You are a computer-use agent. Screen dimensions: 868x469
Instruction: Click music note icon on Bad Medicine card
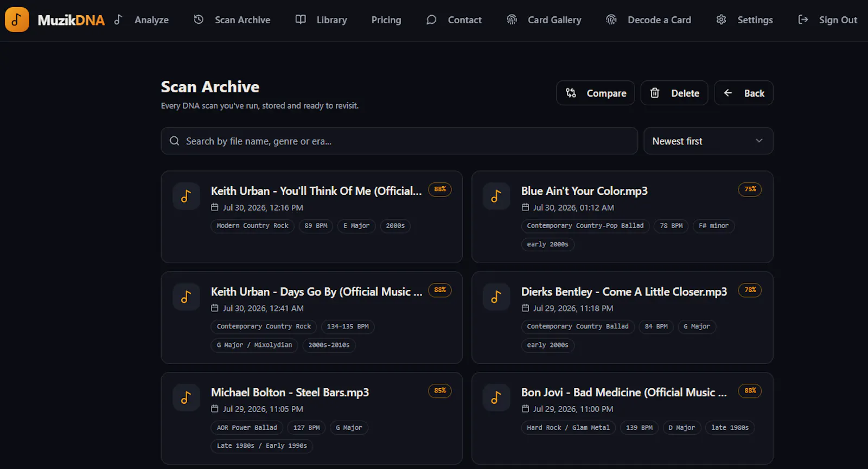tap(496, 398)
